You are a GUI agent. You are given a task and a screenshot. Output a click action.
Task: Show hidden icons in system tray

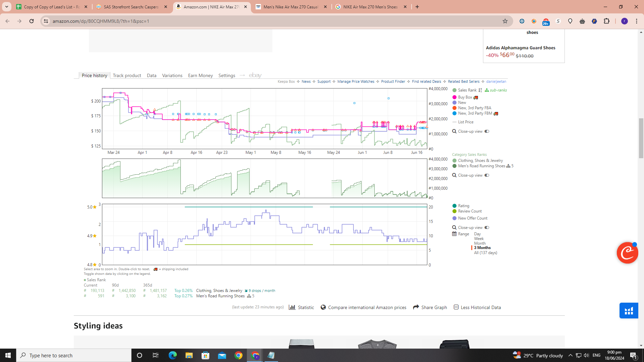[570, 355]
